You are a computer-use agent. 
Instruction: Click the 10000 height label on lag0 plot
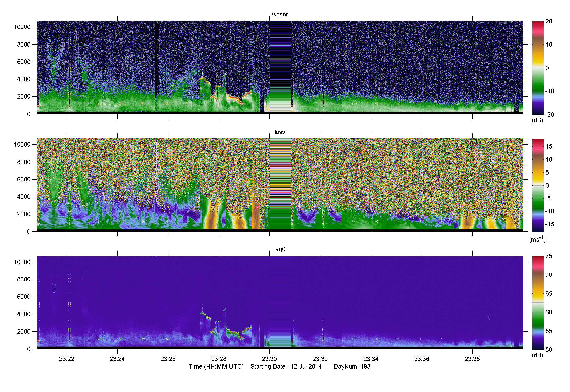click(x=22, y=262)
